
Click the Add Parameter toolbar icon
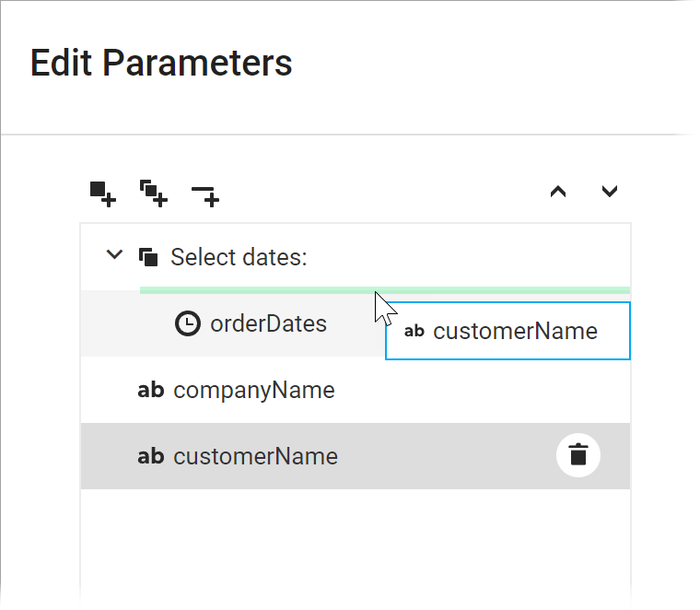tap(102, 193)
